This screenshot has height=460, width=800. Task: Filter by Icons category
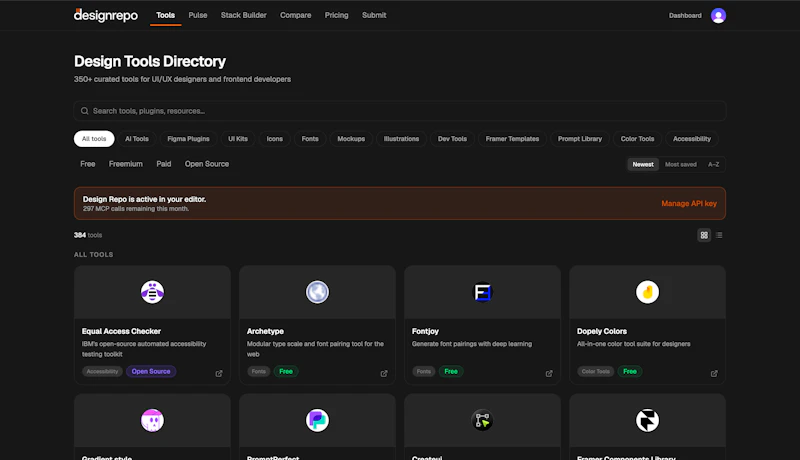click(x=274, y=139)
